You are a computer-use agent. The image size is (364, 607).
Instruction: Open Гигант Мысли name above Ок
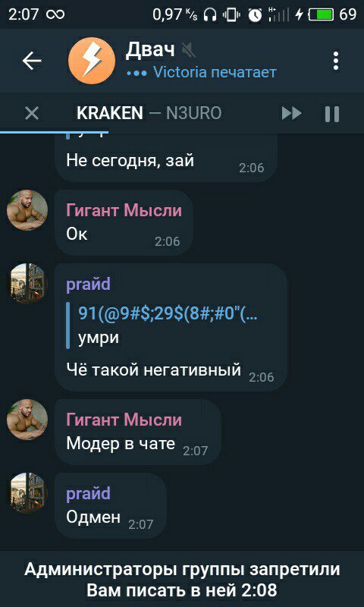[124, 211]
